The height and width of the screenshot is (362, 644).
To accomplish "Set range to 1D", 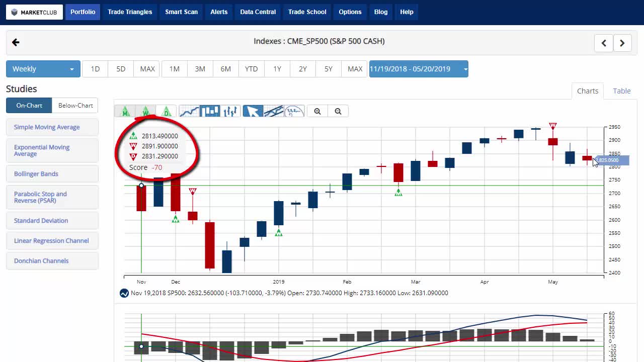I will coord(95,69).
